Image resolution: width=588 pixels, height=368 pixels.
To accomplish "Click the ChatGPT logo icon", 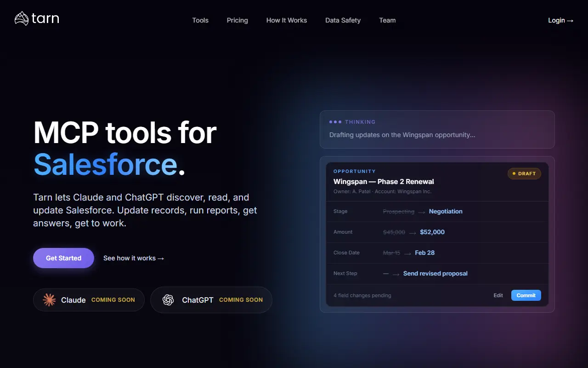I will pos(168,300).
